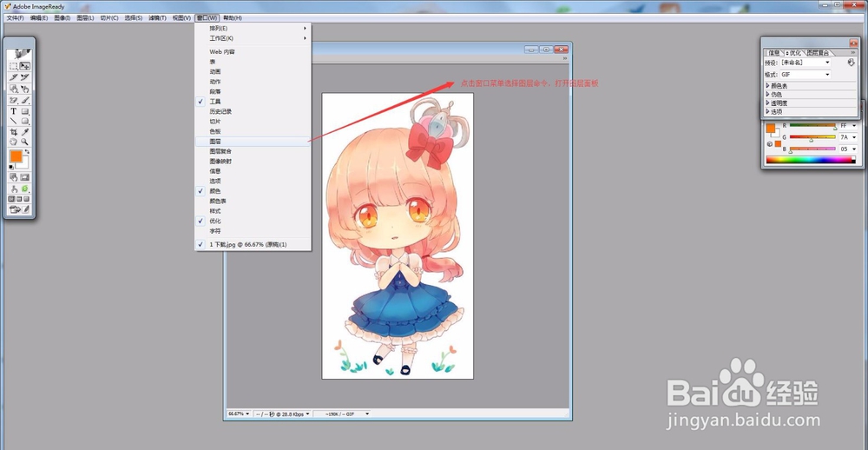This screenshot has width=868, height=450.
Task: Open the 文件(F) menu
Action: click(15, 17)
